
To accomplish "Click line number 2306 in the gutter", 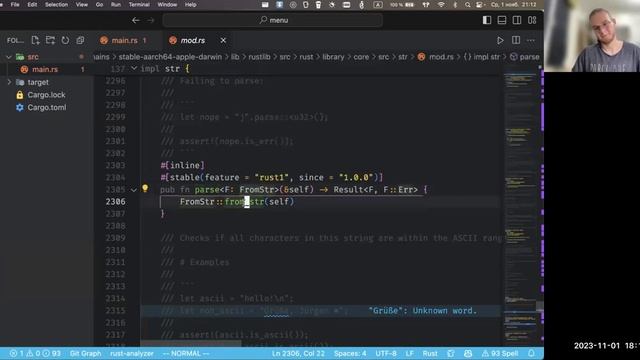I will (x=115, y=201).
